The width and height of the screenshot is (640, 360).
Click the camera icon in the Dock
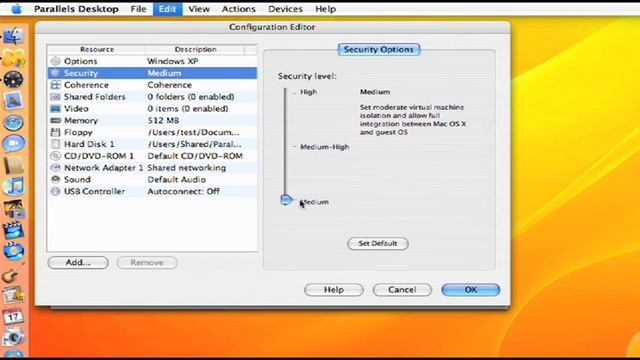[x=13, y=337]
